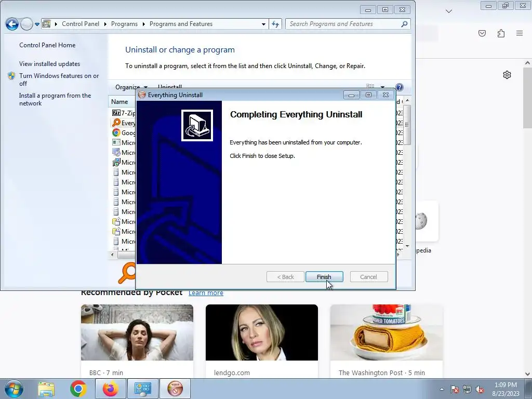
Task: Click the Windows Start button
Action: [x=14, y=389]
